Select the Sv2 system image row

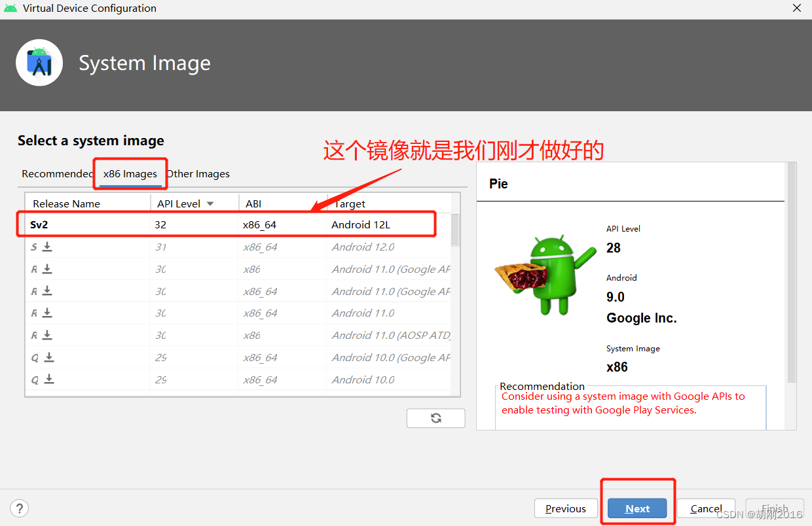[x=238, y=224]
